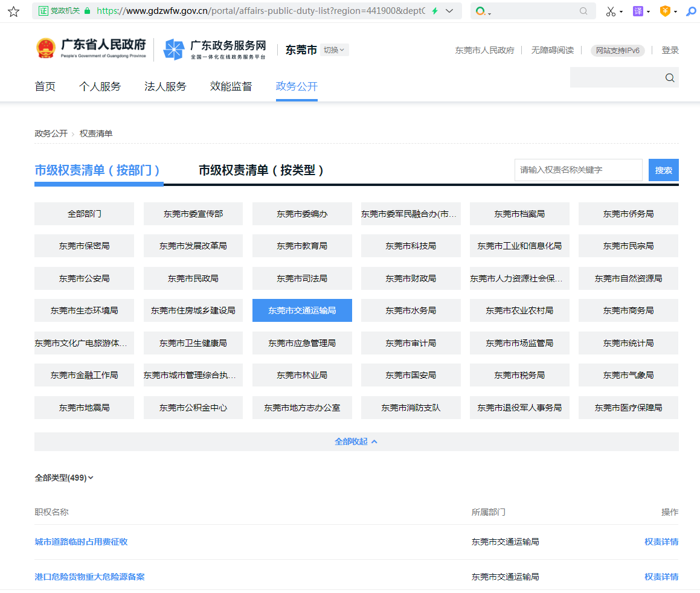700x593 pixels.
Task: Click the blue 搜索 button
Action: (x=663, y=170)
